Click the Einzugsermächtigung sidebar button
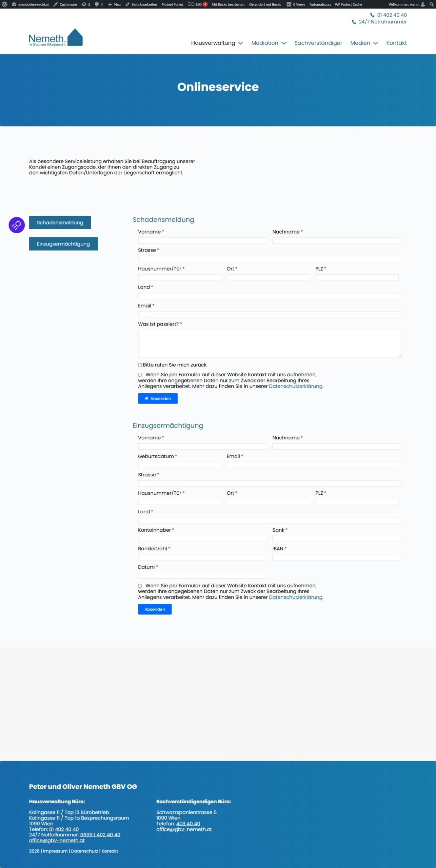Viewport: 436px width, 868px height. tap(63, 244)
